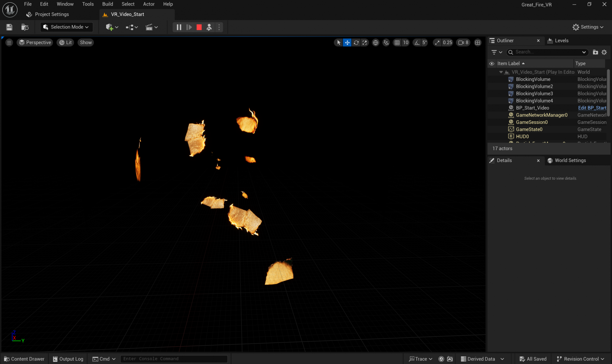Viewport: 612px width, 364px height.
Task: Select the rotate transform gizmo tool
Action: 356,43
